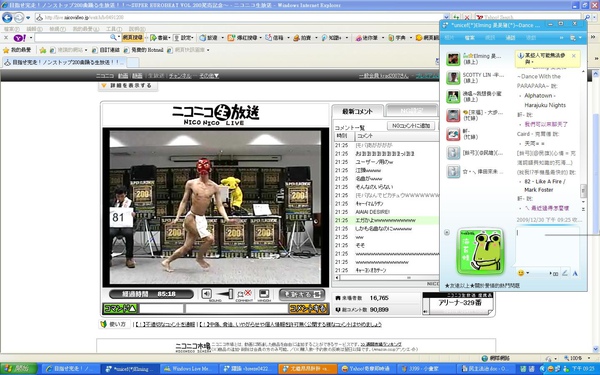Click the Yahoo! logo on the toolbar

click(19, 38)
